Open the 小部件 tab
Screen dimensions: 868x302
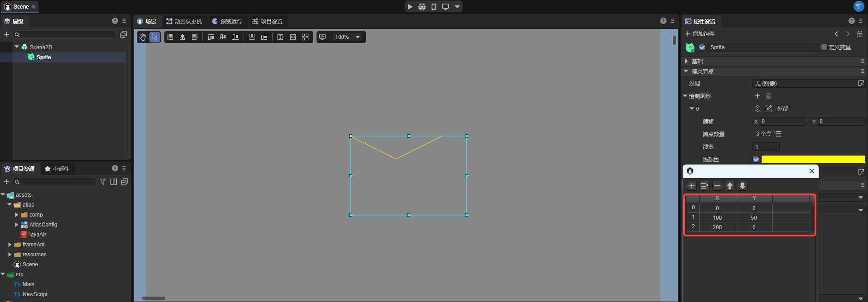pos(57,169)
